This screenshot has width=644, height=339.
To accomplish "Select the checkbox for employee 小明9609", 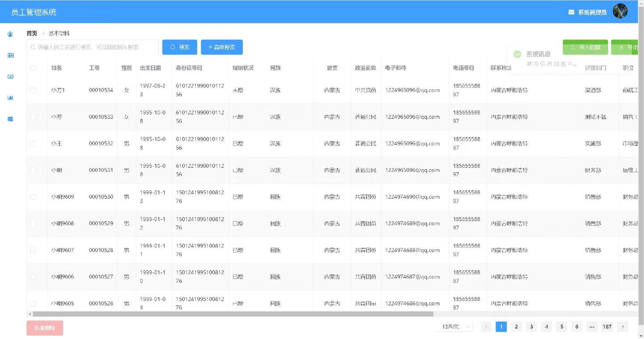I will [33, 197].
